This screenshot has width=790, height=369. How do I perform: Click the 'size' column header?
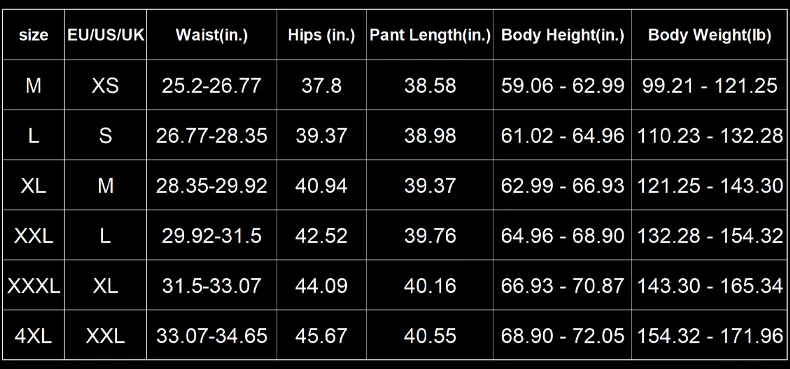pos(34,35)
